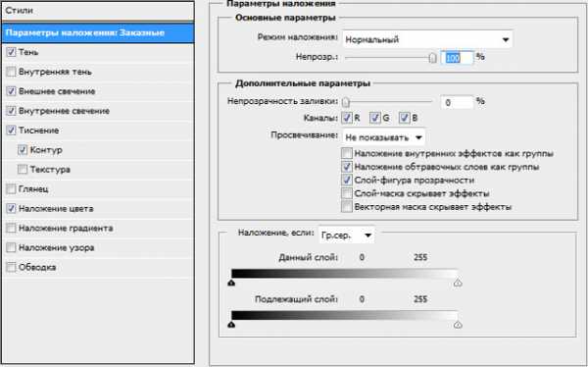Screen dimensions: 588x367
Task: Open Текстура sub-effect settings
Action: pyautogui.click(x=50, y=170)
